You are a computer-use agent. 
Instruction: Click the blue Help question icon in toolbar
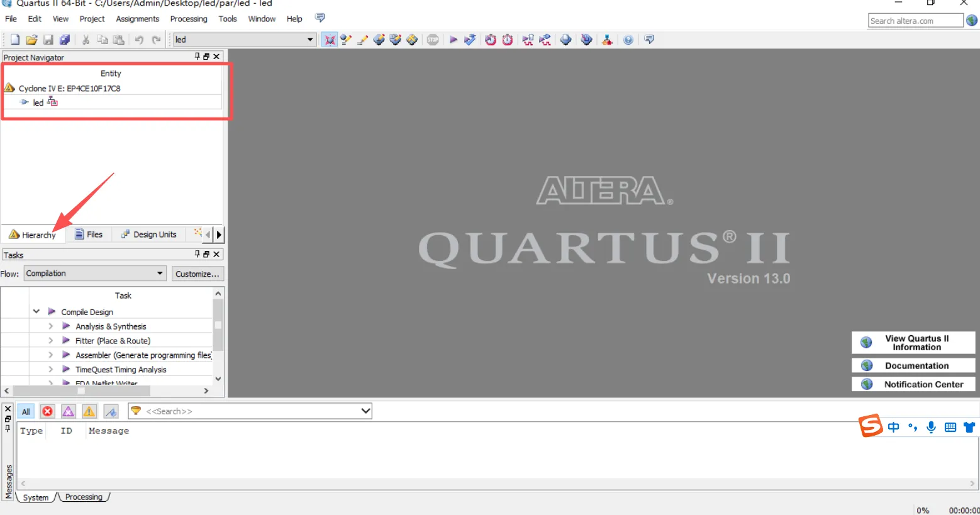click(628, 40)
